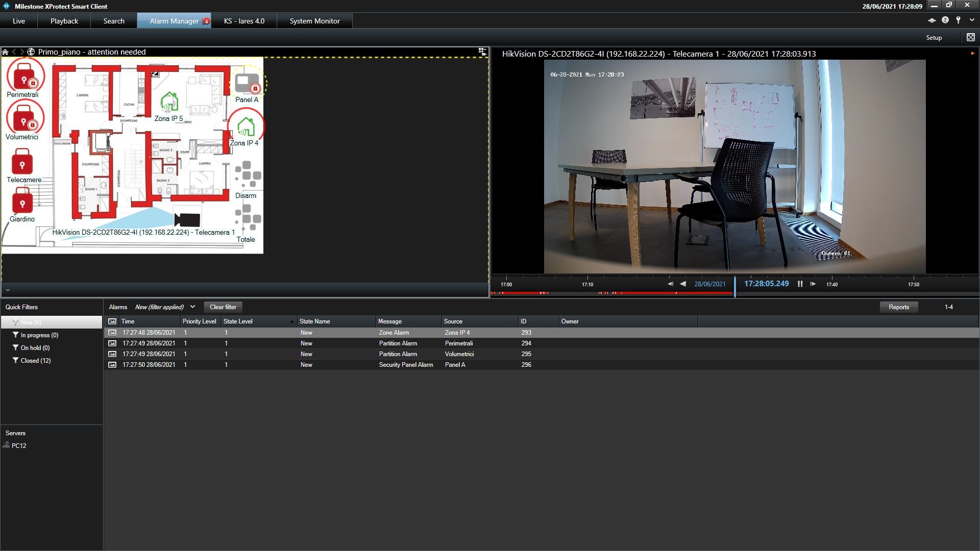Click the Zona IP 5 house icon
This screenshot has height=551, width=980.
pos(169,102)
